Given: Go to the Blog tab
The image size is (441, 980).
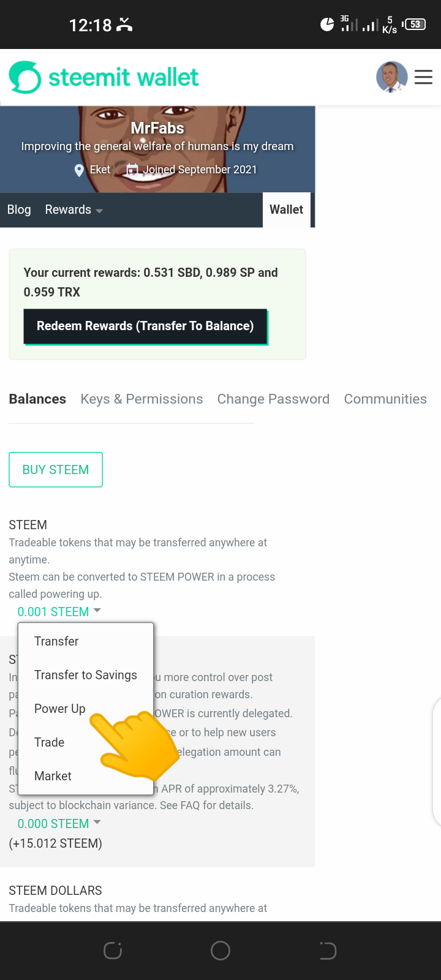Looking at the screenshot, I should coord(19,210).
